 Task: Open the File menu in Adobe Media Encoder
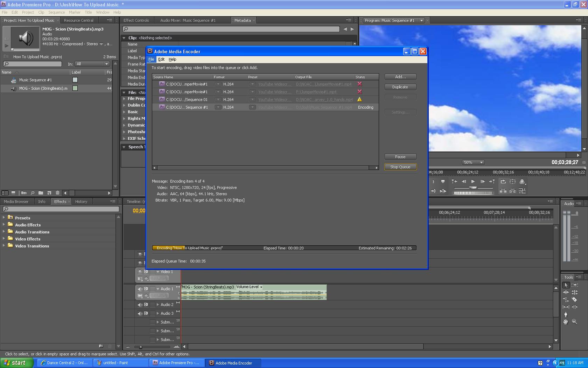151,59
